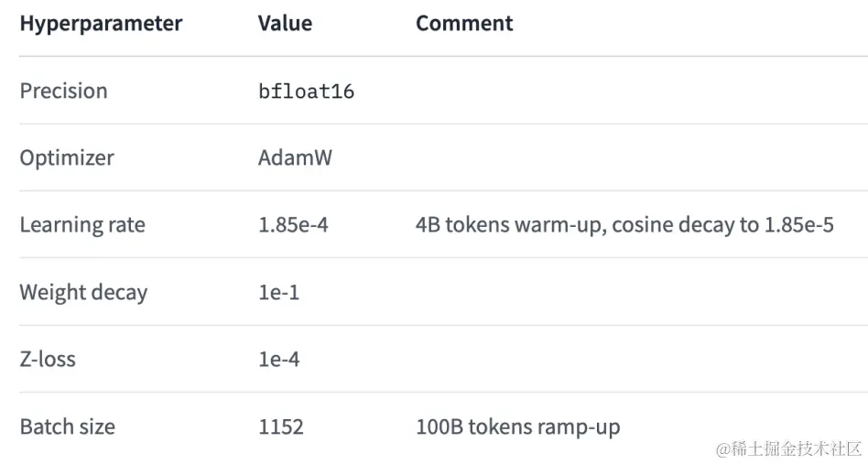Click the 1e-4 Z-loss value

click(x=279, y=360)
